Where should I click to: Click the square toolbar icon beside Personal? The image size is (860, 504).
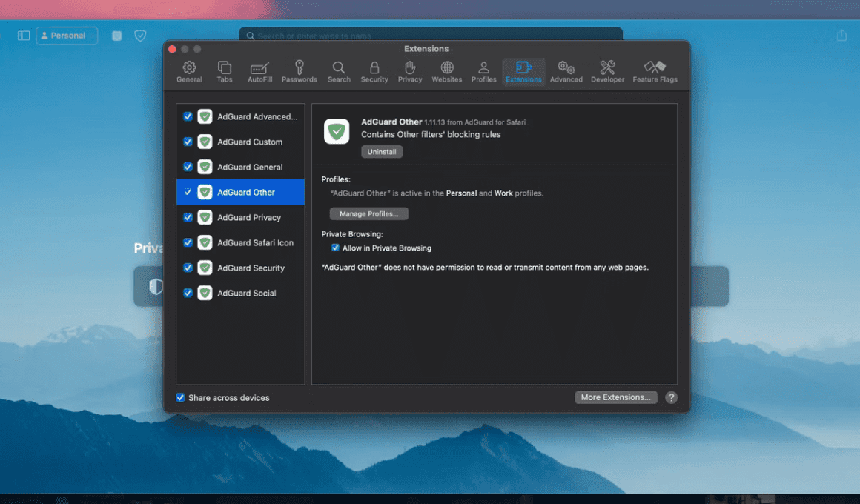pyautogui.click(x=117, y=36)
